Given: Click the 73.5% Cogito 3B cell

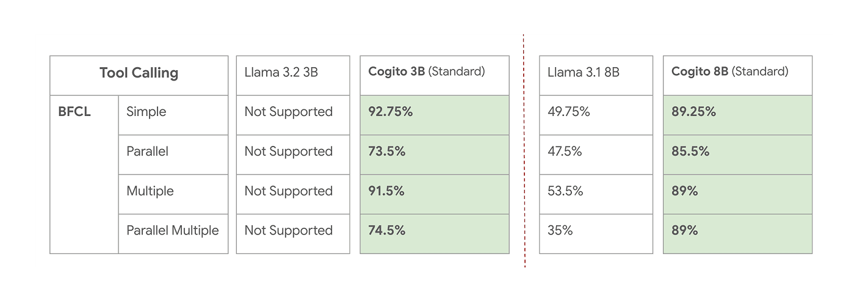Looking at the screenshot, I should [x=387, y=152].
